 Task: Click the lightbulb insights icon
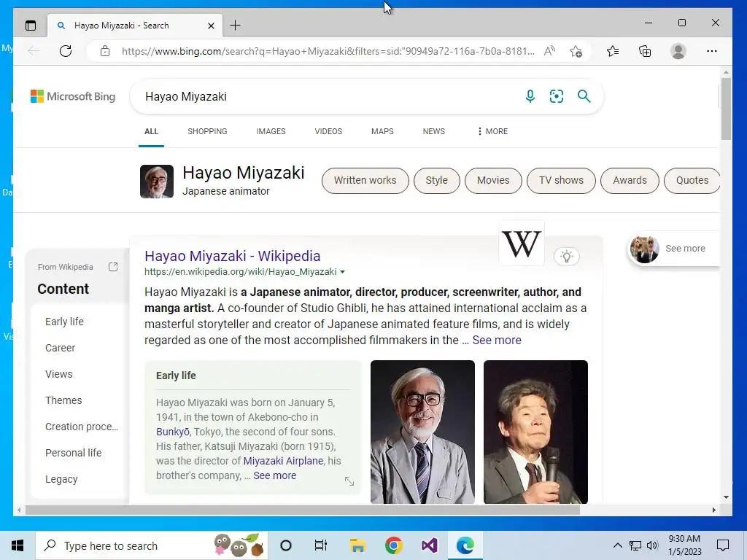[566, 256]
